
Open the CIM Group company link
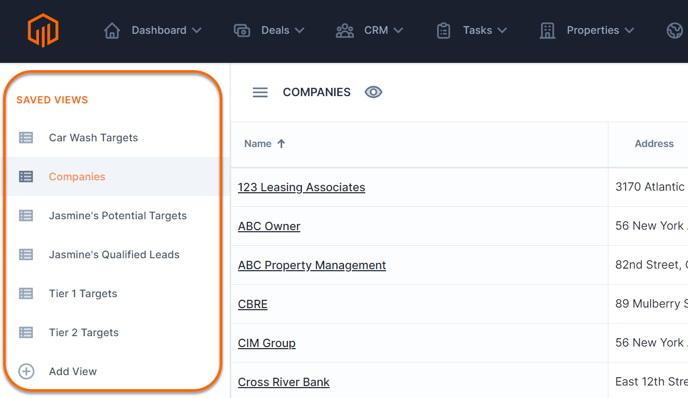click(267, 343)
